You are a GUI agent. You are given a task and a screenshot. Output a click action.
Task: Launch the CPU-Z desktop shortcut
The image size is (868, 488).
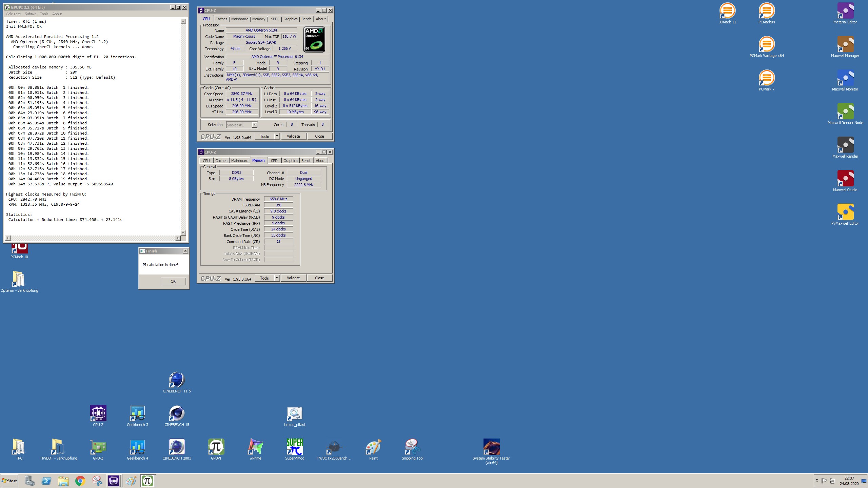(98, 416)
